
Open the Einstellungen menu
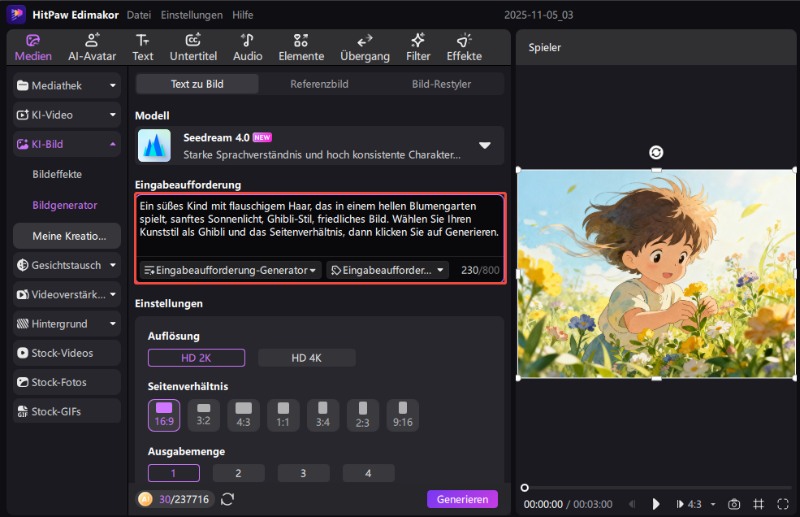pos(191,15)
